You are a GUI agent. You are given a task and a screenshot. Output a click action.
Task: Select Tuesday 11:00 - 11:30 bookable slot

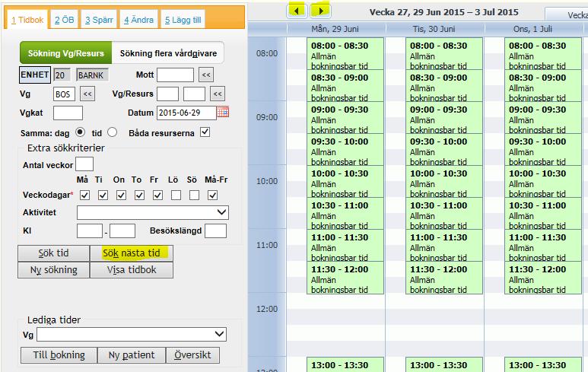pyautogui.click(x=444, y=245)
